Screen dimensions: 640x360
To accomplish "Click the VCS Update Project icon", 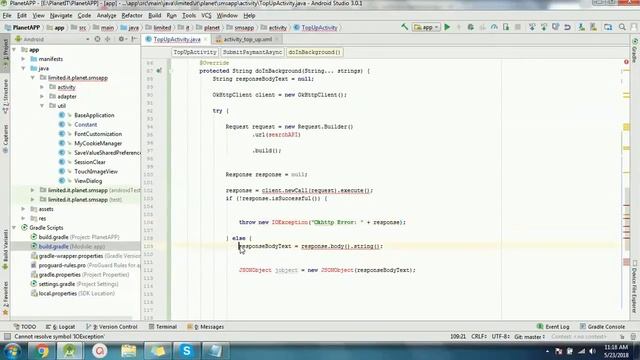I will 532,27.
